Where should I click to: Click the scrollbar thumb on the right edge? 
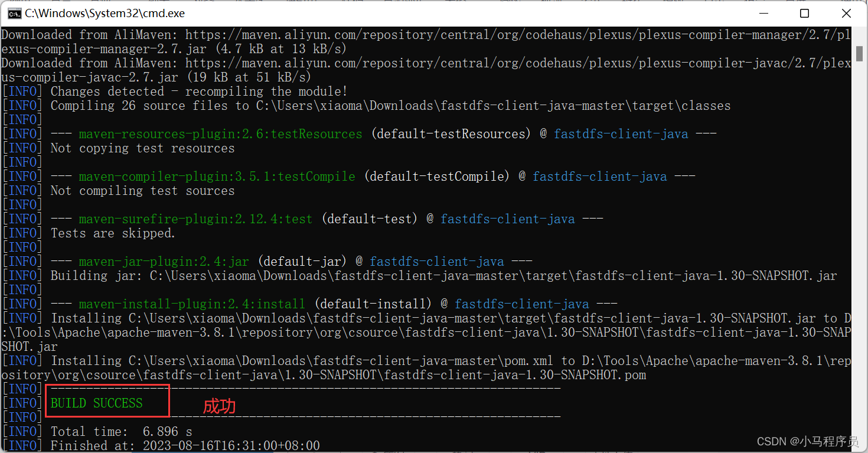[x=860, y=53]
